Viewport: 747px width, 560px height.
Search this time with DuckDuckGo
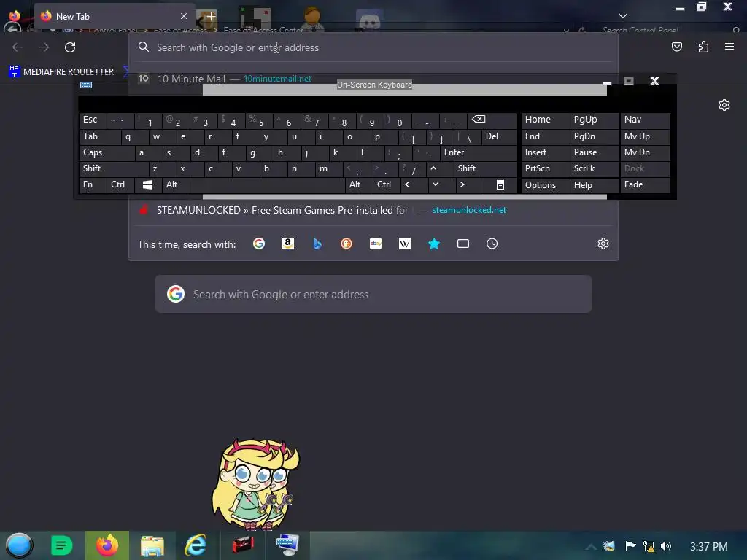point(347,244)
